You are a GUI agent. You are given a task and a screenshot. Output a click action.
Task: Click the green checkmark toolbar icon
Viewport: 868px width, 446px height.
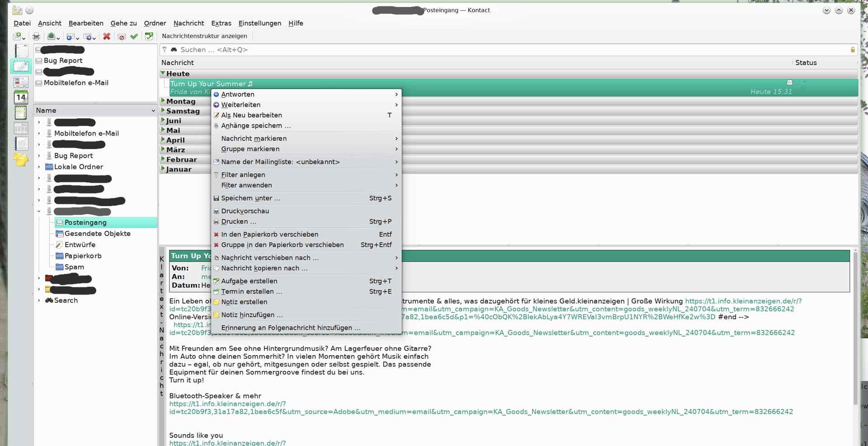(x=134, y=36)
